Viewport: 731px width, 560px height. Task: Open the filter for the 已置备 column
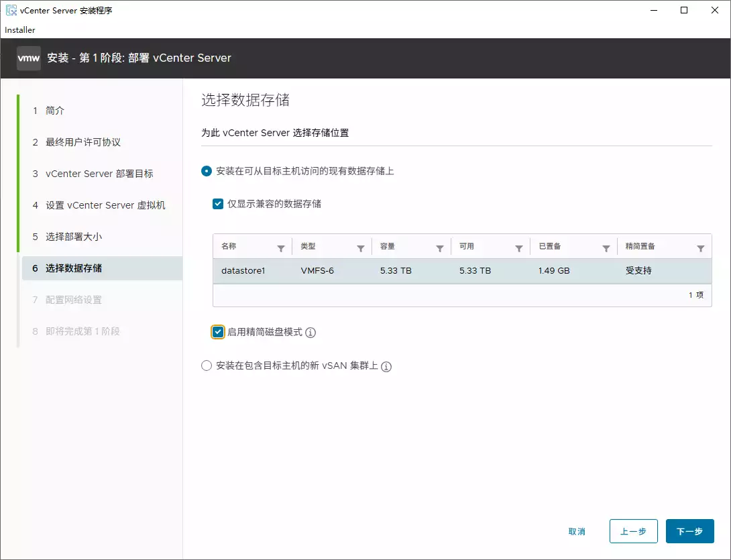(x=606, y=249)
